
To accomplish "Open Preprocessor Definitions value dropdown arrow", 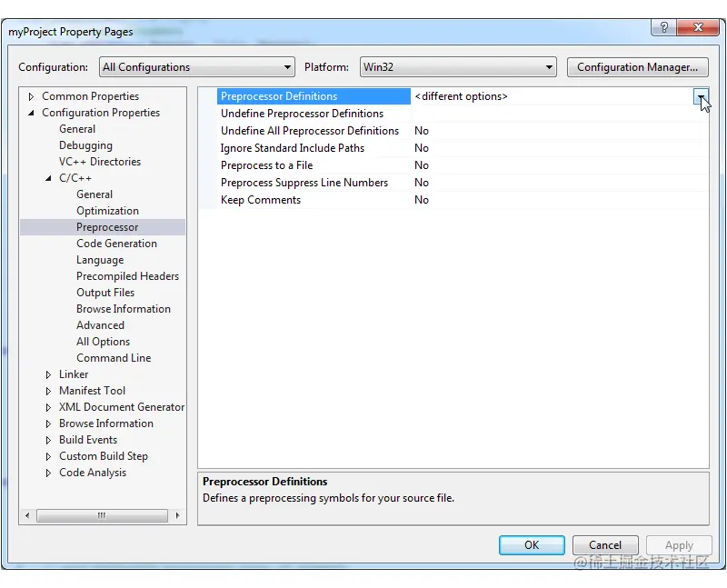I will tap(701, 97).
